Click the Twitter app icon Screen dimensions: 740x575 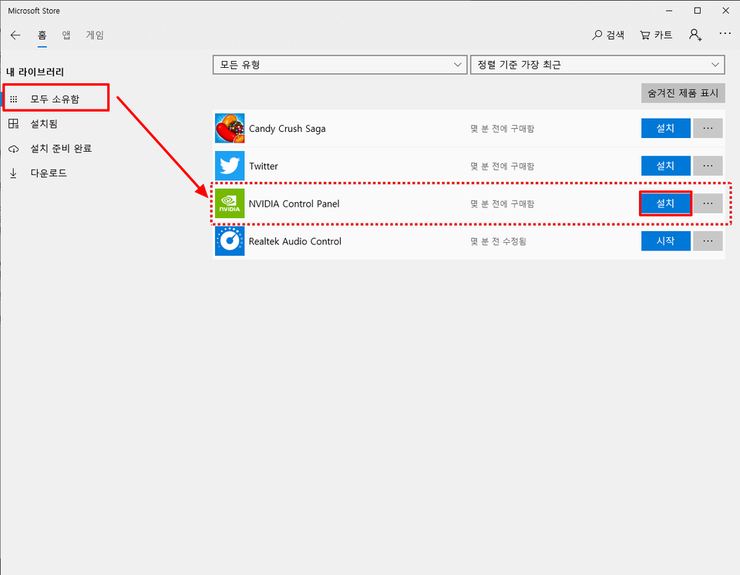coord(230,166)
